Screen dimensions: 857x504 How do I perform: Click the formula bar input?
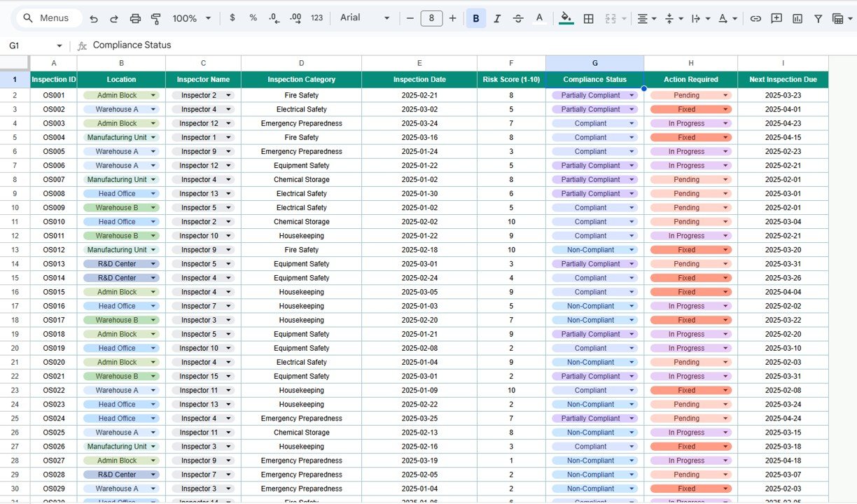point(280,45)
